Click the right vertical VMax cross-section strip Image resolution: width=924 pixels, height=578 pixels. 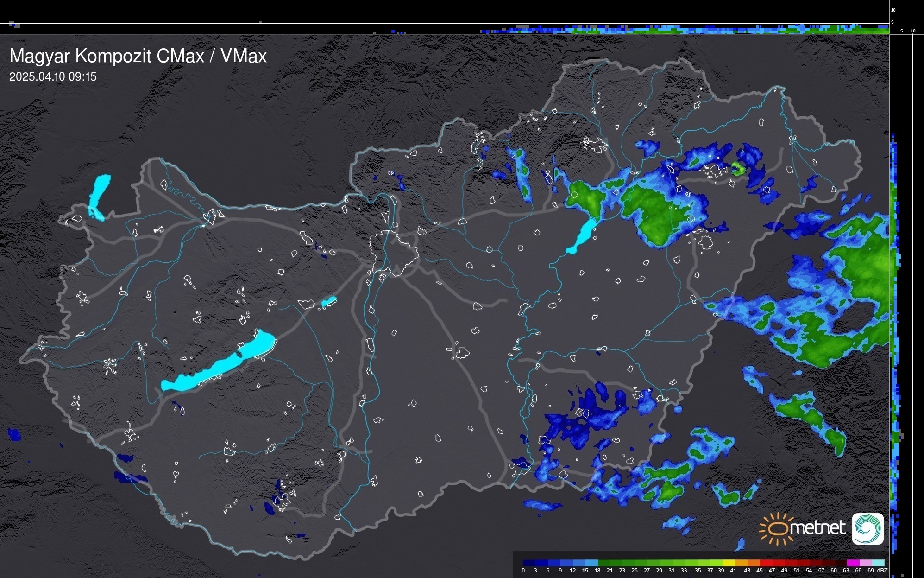895,324
